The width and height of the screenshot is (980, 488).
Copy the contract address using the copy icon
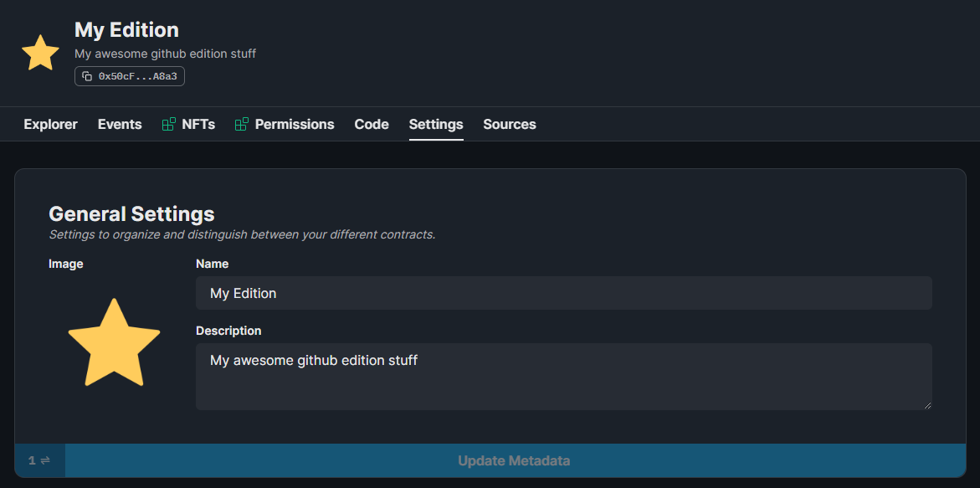tap(87, 75)
